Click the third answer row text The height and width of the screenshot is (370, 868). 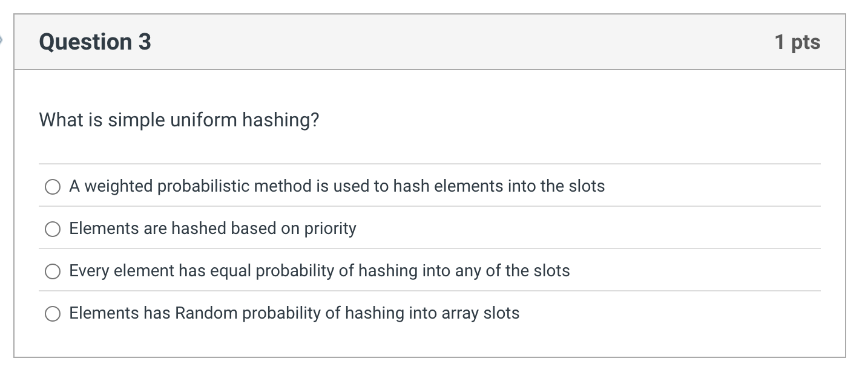coord(319,271)
